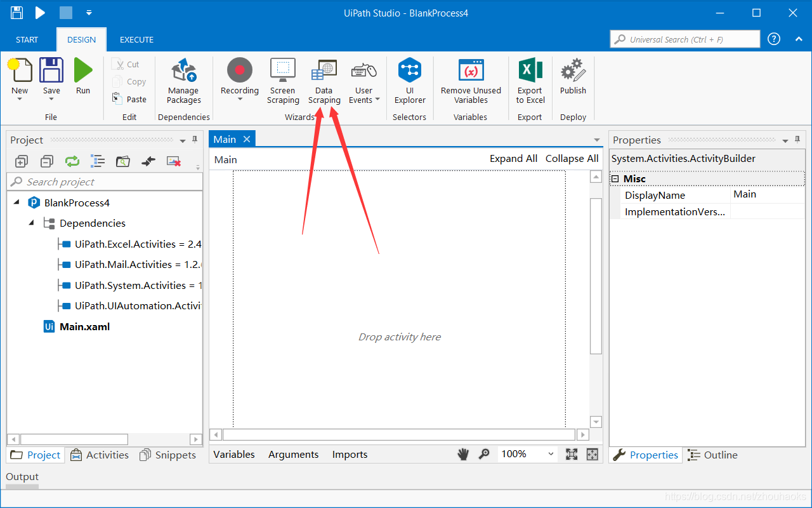Switch to the DESIGN ribbon tab
This screenshot has height=508, width=812.
(82, 39)
